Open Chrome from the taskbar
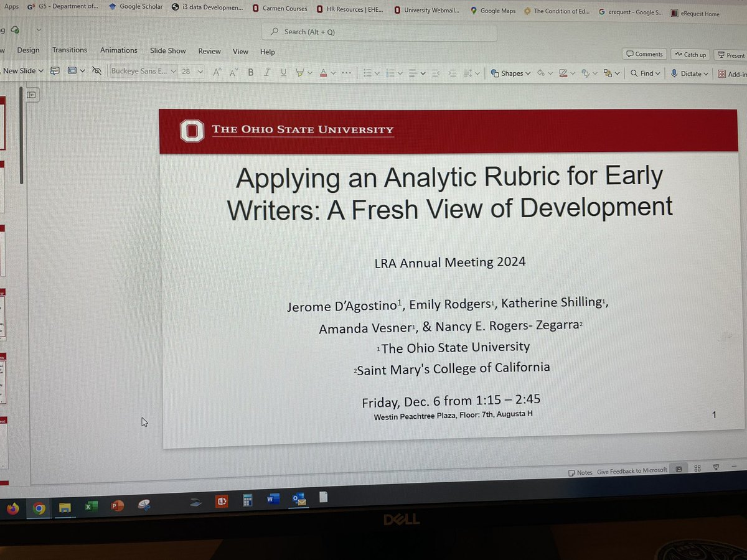 39,508
